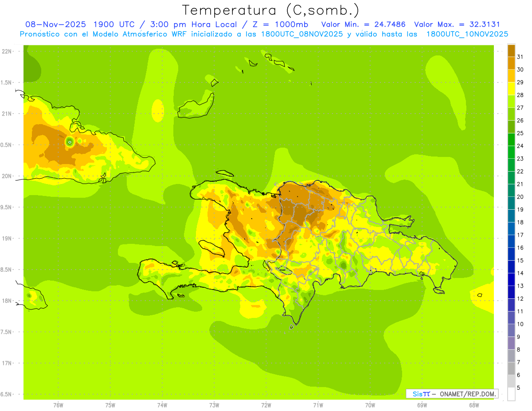Click "1800UTC_10NOV2025" valid-until time text
The height and width of the screenshot is (411, 532).
[467, 34]
